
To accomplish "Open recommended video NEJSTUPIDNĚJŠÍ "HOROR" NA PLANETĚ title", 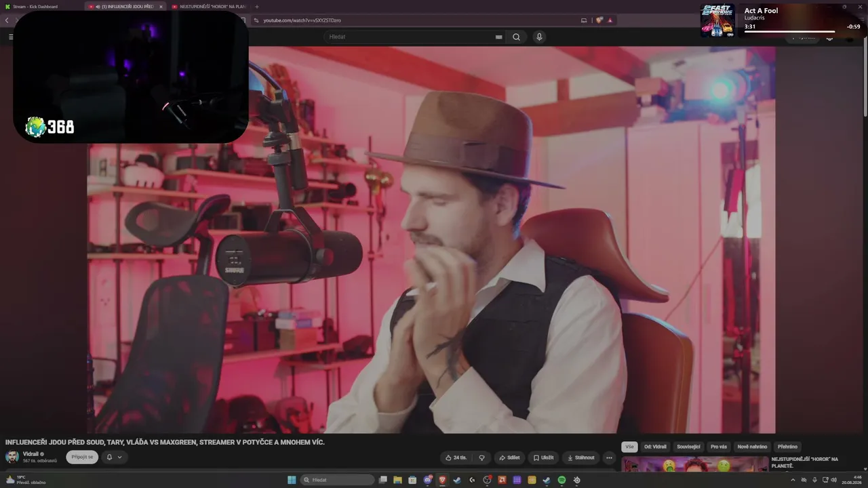I will coord(804,462).
